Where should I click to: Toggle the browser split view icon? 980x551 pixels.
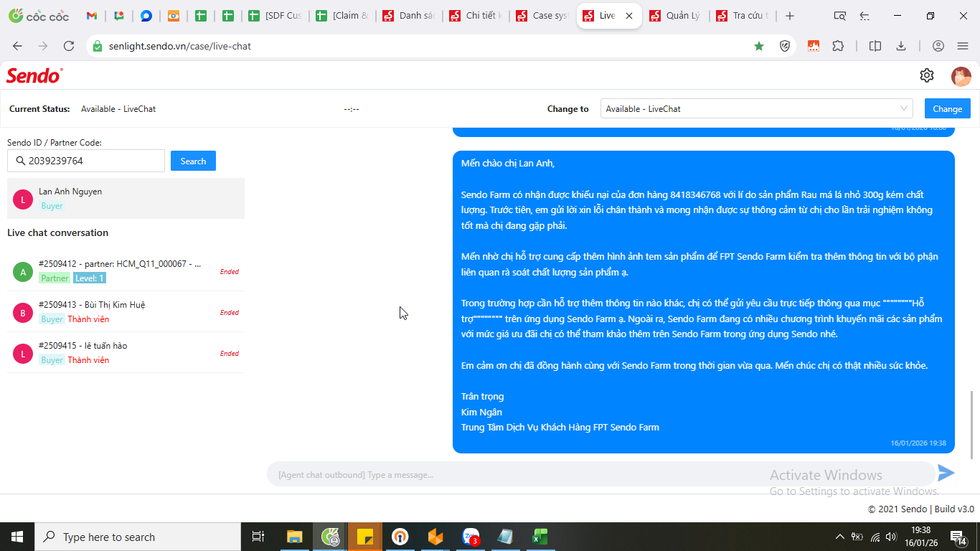click(x=875, y=46)
